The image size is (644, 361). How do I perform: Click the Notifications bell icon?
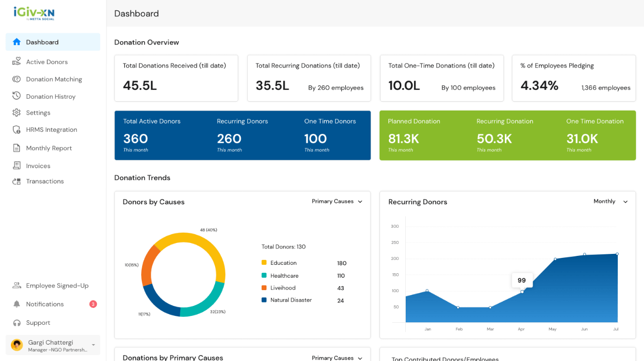point(17,304)
